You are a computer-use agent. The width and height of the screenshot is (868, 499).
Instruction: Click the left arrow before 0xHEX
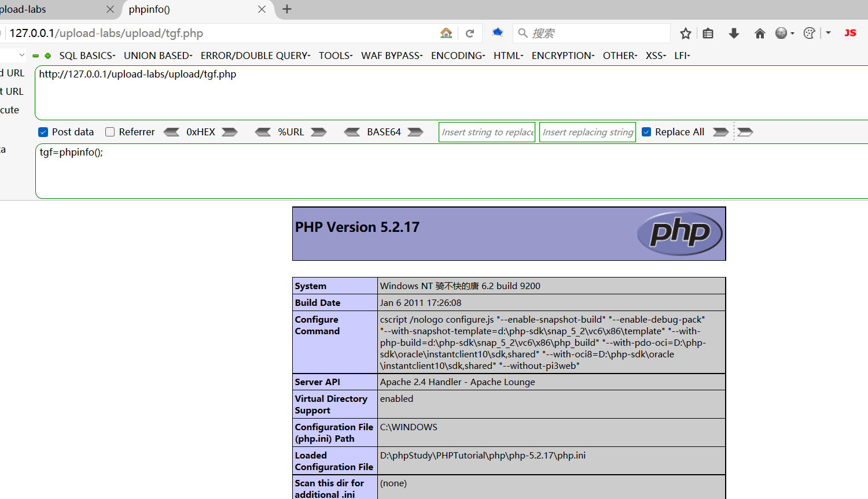171,132
